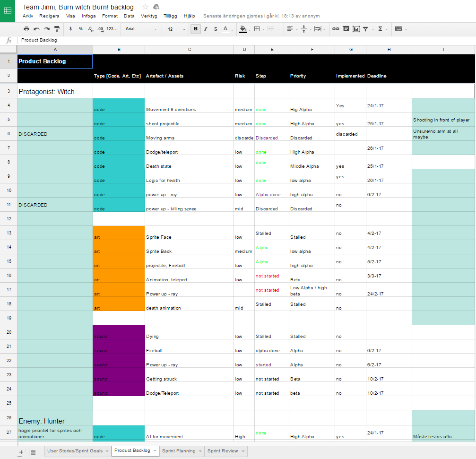This screenshot has height=459, width=476.
Task: Select the paint format roller tool
Action: click(57, 29)
